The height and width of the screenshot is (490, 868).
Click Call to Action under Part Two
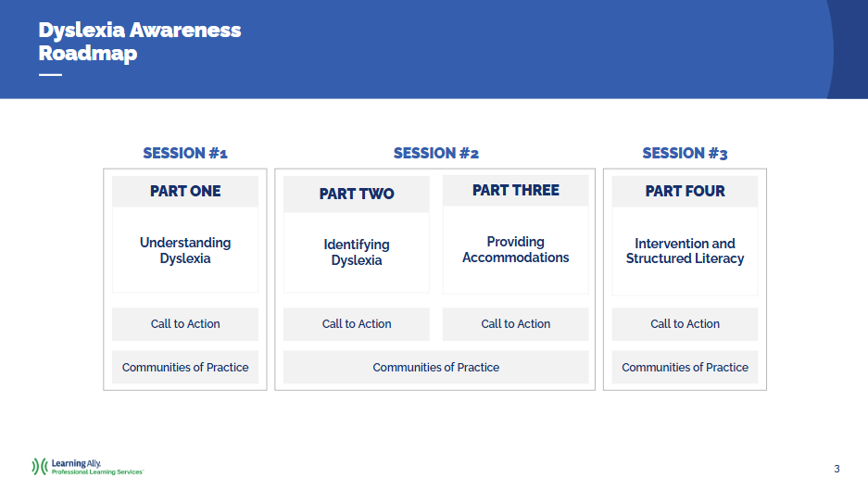tap(357, 324)
